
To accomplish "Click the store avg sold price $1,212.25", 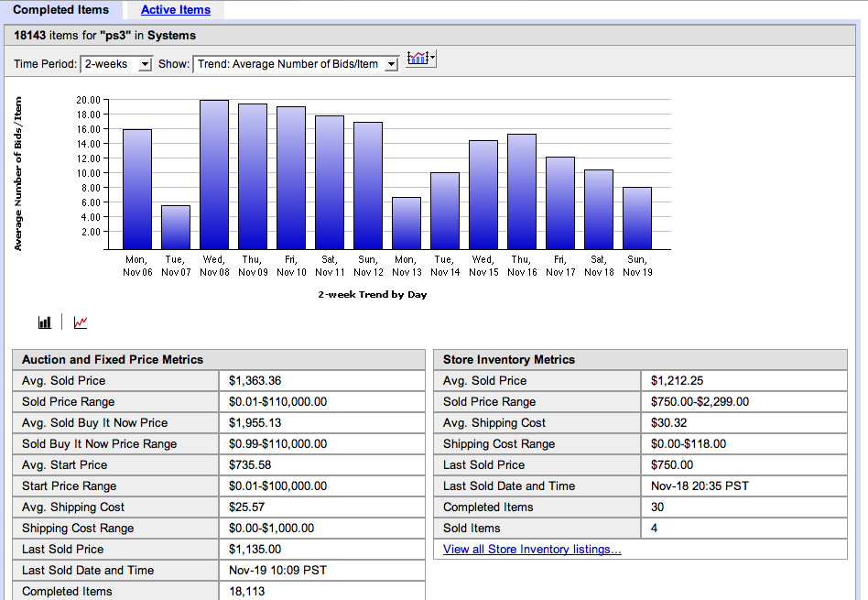I will coord(677,380).
